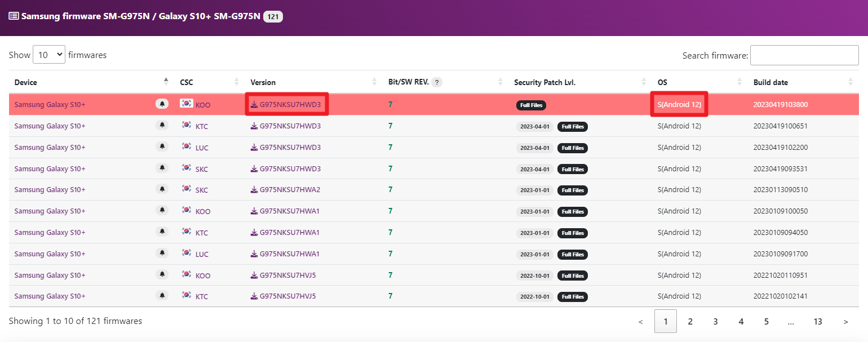Click the 121 count badge in the header
This screenshot has width=868, height=342.
point(273,16)
